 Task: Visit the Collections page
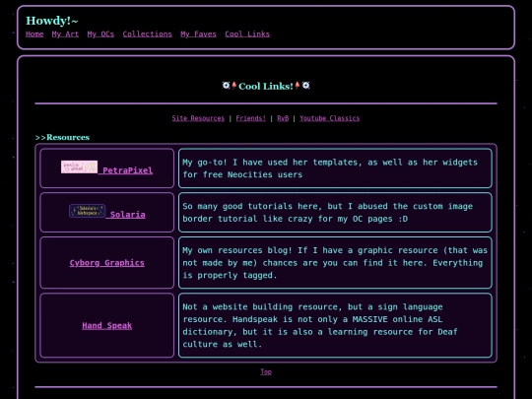[x=147, y=33]
